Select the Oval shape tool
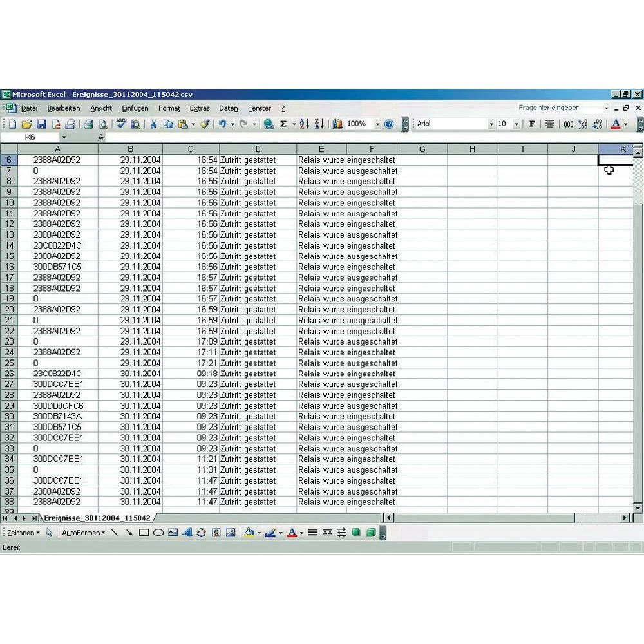The width and height of the screenshot is (644, 644). pos(158,533)
